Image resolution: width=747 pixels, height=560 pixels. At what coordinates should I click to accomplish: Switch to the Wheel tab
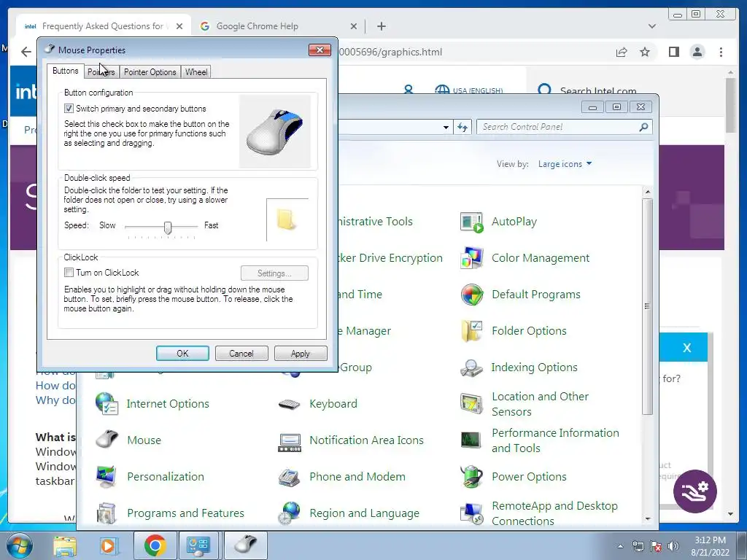click(196, 72)
